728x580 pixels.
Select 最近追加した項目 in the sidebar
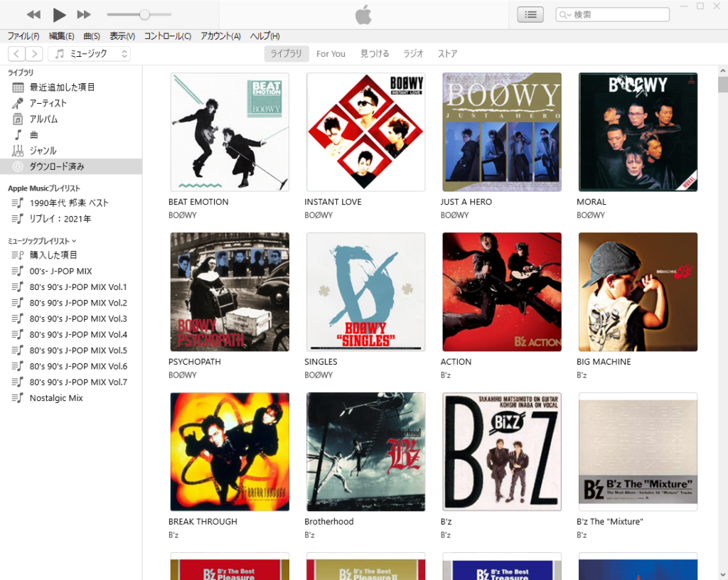[62, 87]
